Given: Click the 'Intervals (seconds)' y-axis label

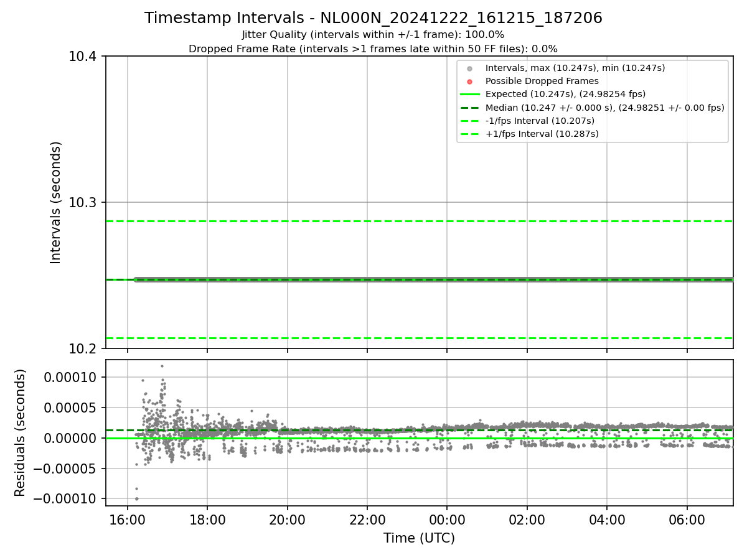Looking at the screenshot, I should (x=56, y=202).
